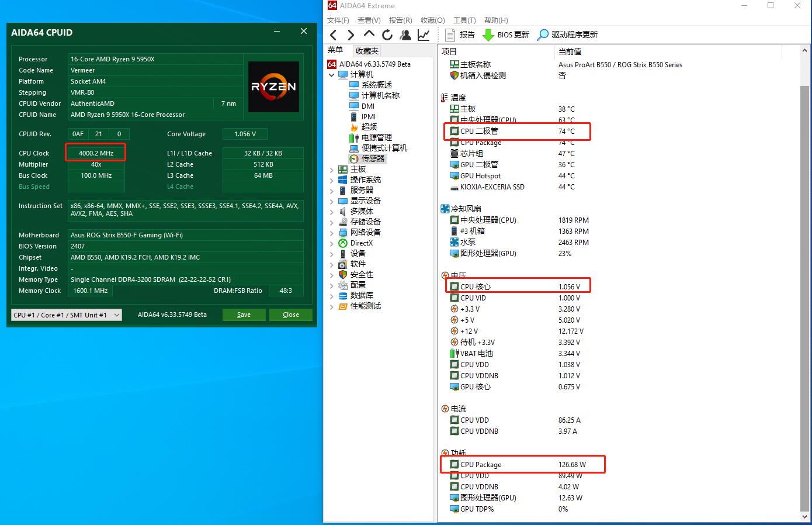Select the 配置 tree item

[352, 285]
